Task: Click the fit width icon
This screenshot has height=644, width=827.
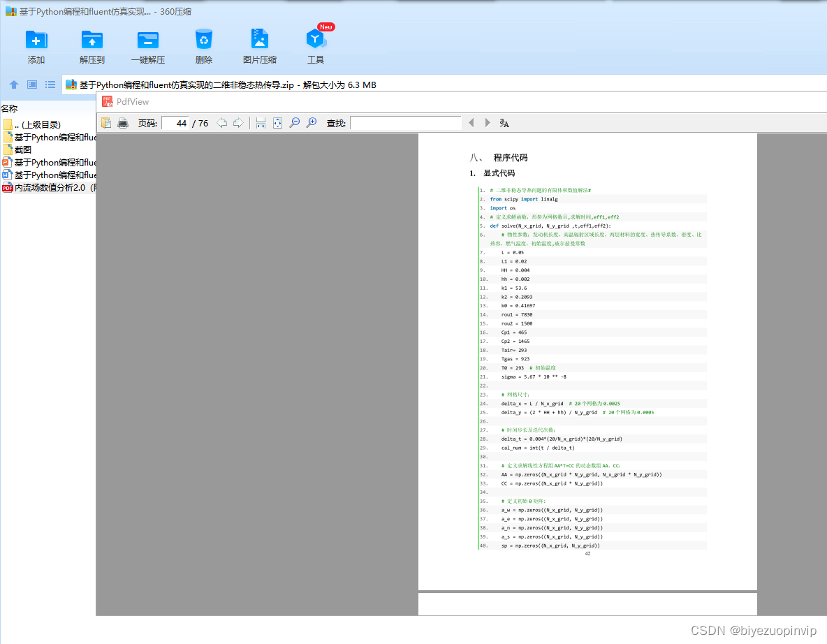Action: point(261,123)
